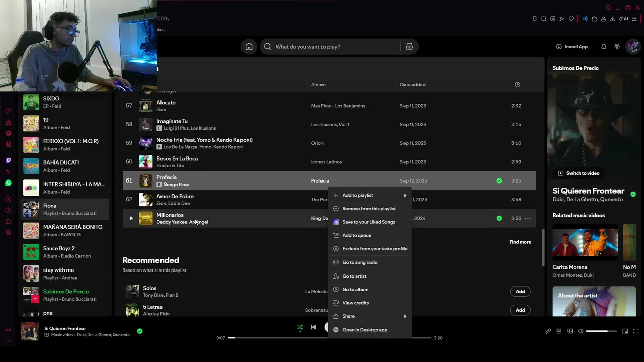Open Twitch in browser sidebar
Viewport: 644px width, 362px height.
pyautogui.click(x=8, y=161)
